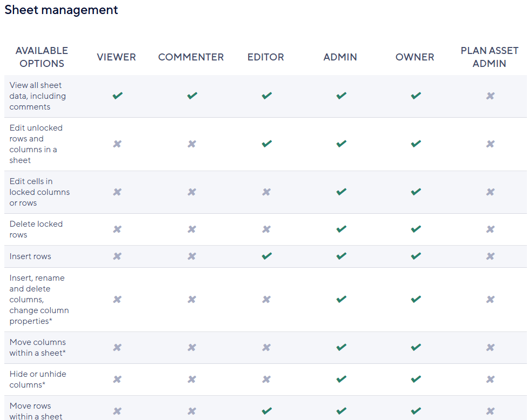Click Commenter checkmark for View all sheet data
This screenshot has height=420, width=528.
(192, 96)
